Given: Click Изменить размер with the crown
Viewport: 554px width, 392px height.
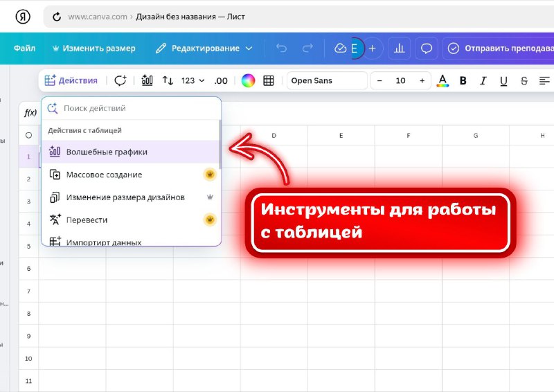Looking at the screenshot, I should (94, 48).
